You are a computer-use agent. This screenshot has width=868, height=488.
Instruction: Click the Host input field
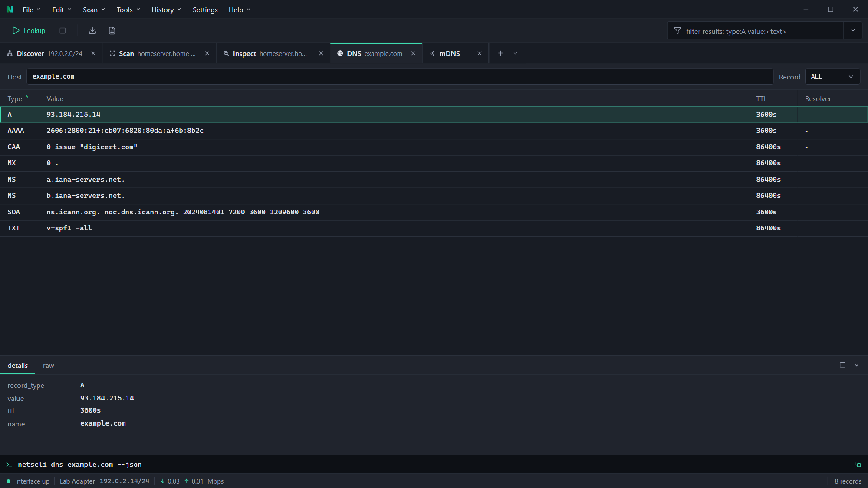(400, 76)
